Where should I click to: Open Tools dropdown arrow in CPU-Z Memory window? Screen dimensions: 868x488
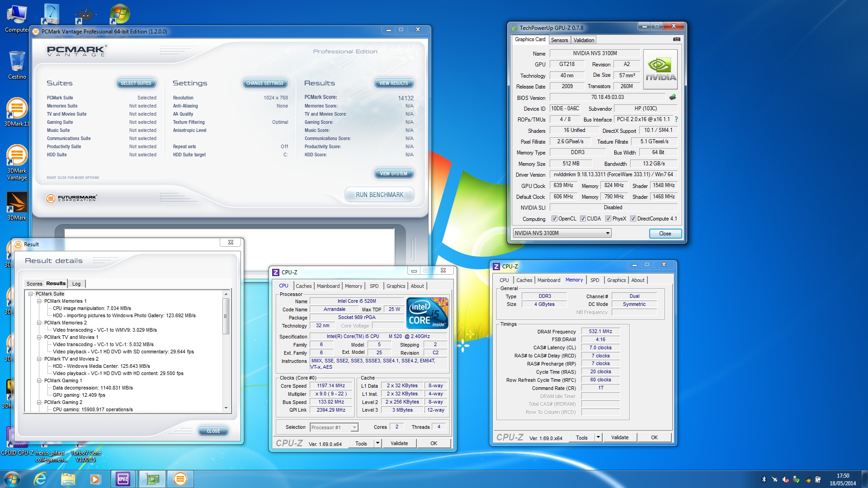[598, 437]
